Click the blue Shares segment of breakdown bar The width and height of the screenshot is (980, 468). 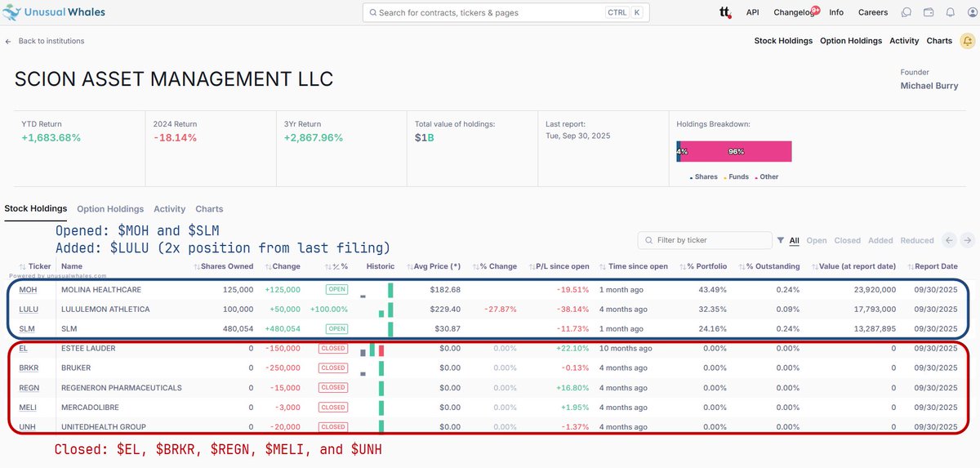[679, 152]
